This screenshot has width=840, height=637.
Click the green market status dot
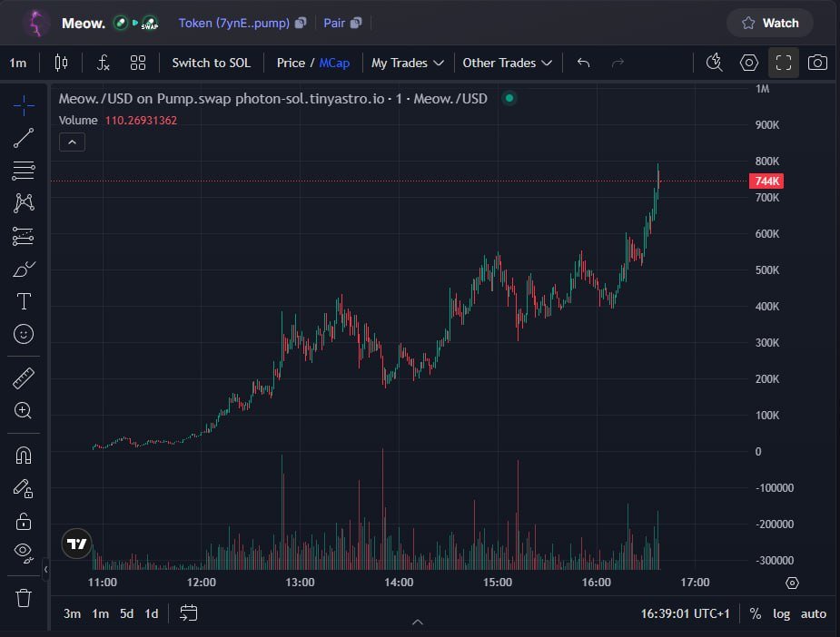509,98
